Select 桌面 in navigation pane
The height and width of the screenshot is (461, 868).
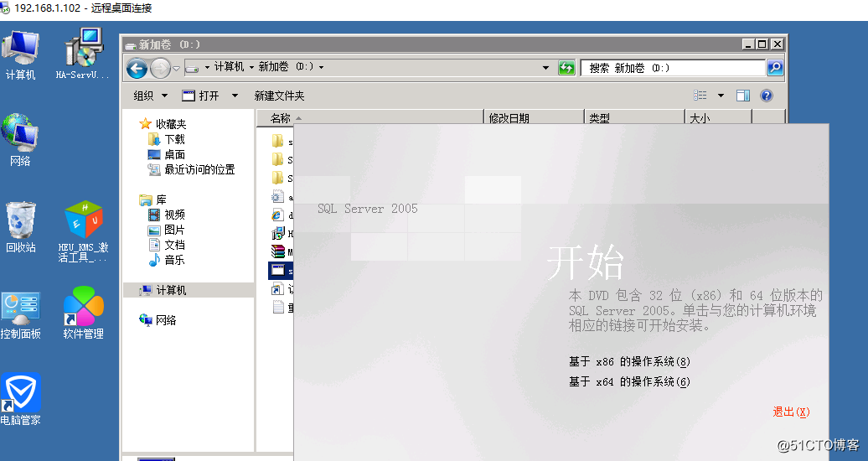point(167,154)
